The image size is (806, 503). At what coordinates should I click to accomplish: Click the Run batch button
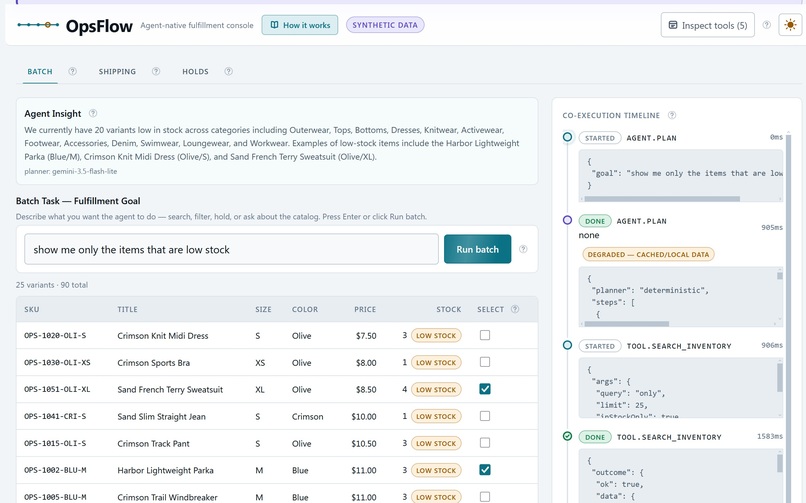tap(478, 249)
